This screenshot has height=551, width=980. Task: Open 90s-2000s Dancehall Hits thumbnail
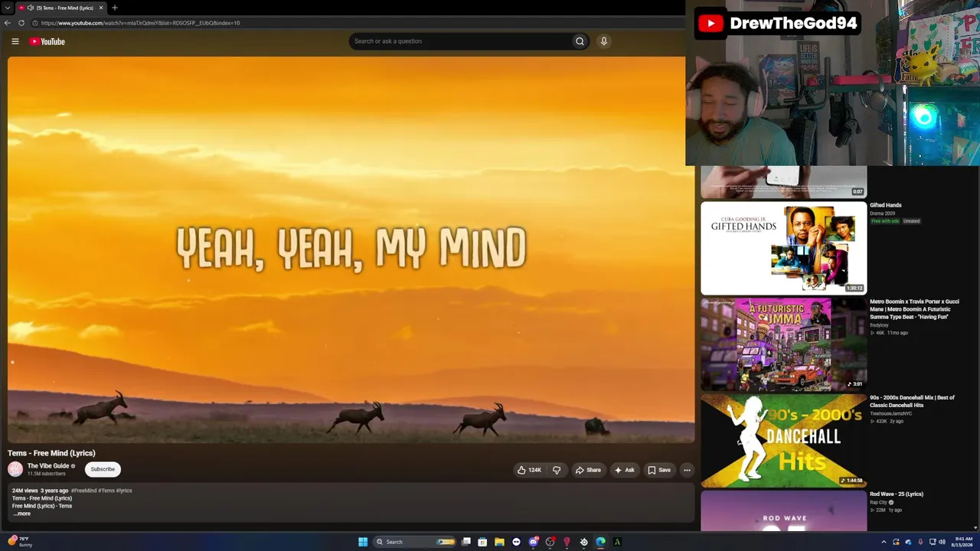pyautogui.click(x=783, y=441)
